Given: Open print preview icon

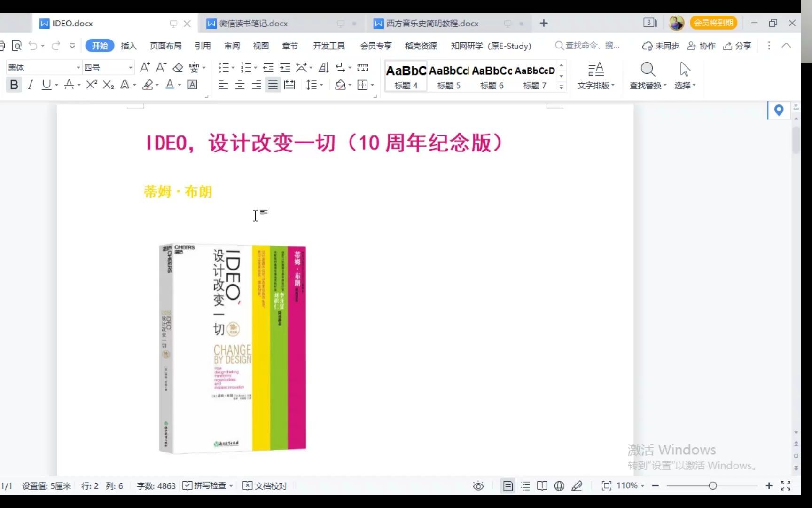Looking at the screenshot, I should click(x=17, y=46).
